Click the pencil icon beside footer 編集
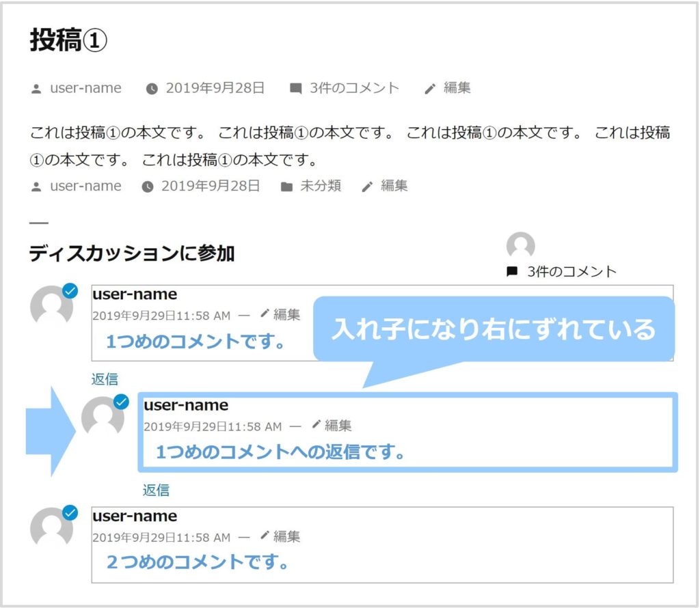Image resolution: width=700 pixels, height=608 pixels. coord(367,187)
